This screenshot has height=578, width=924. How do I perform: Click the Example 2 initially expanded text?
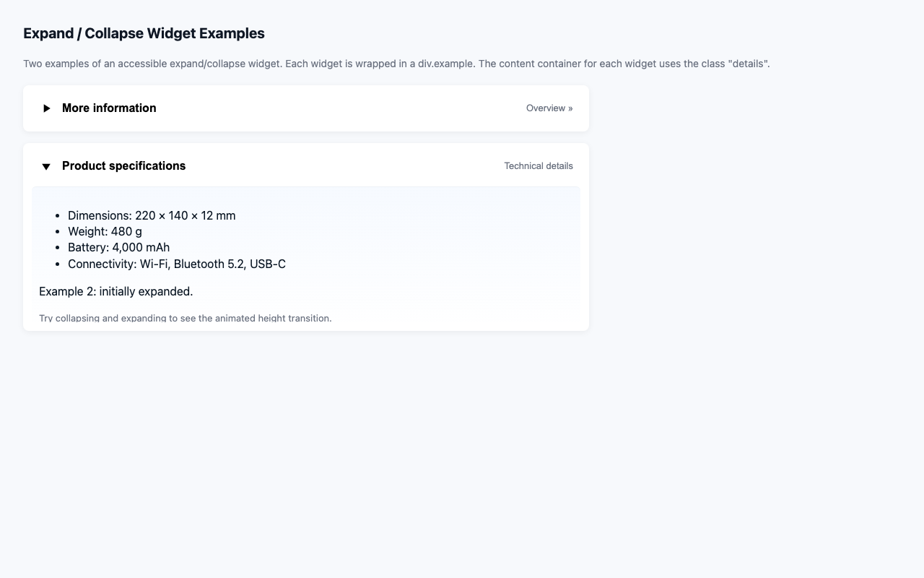point(115,291)
